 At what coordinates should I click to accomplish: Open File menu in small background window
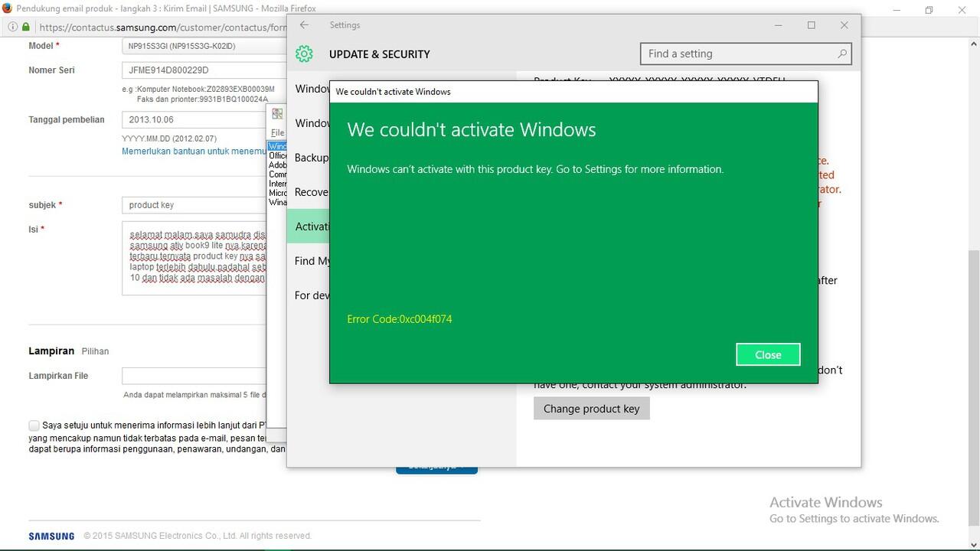[277, 132]
